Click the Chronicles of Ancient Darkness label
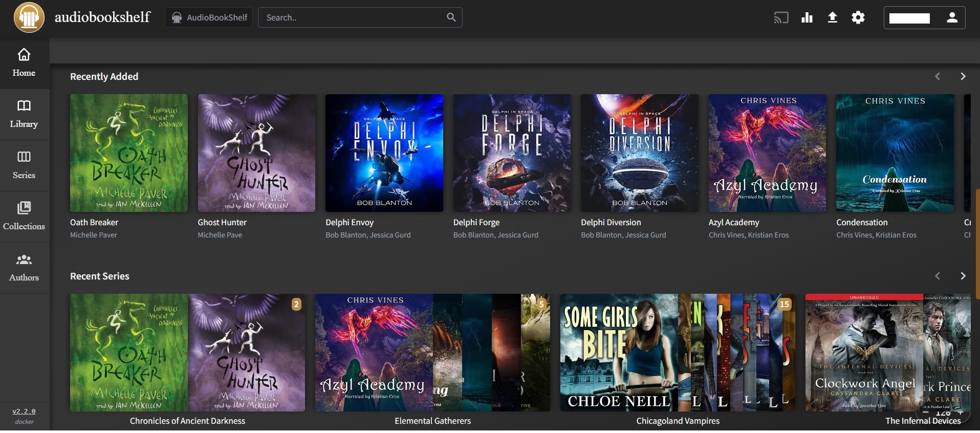The height and width of the screenshot is (433, 980). pyautogui.click(x=188, y=421)
